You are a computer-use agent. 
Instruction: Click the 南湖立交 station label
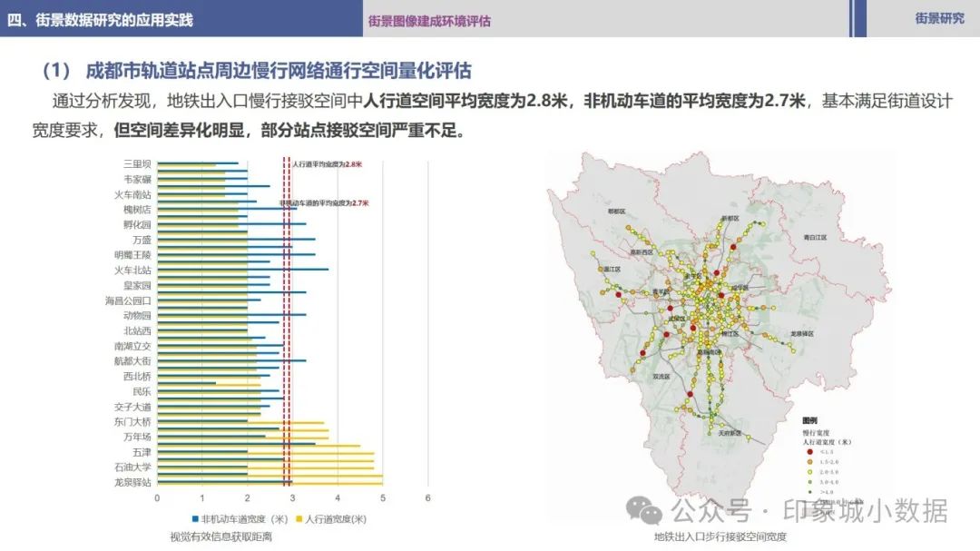coord(132,346)
